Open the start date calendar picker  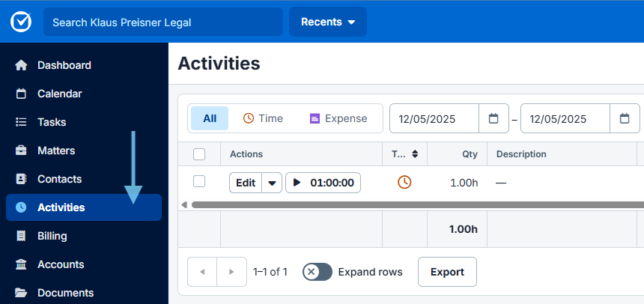[x=493, y=119]
